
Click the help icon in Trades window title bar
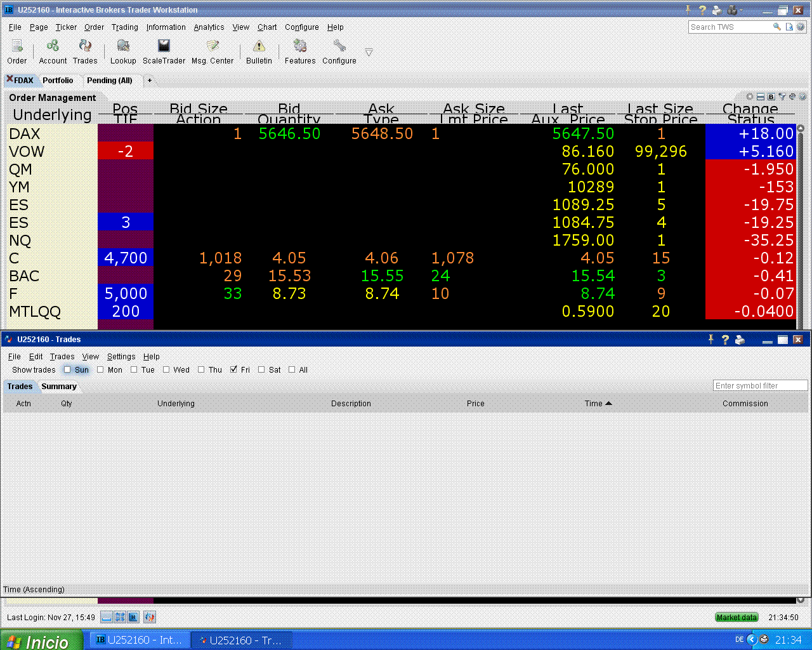pos(725,340)
